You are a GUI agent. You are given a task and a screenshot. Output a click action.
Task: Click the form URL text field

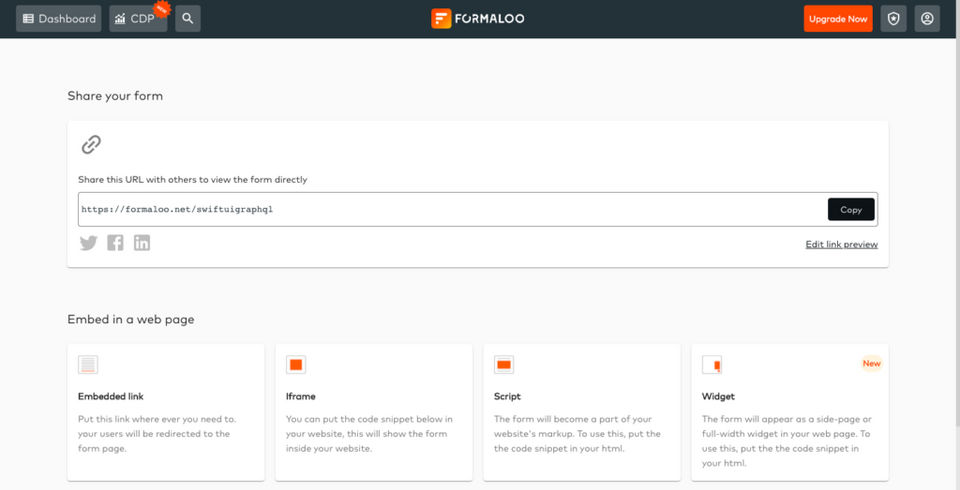[x=450, y=210]
